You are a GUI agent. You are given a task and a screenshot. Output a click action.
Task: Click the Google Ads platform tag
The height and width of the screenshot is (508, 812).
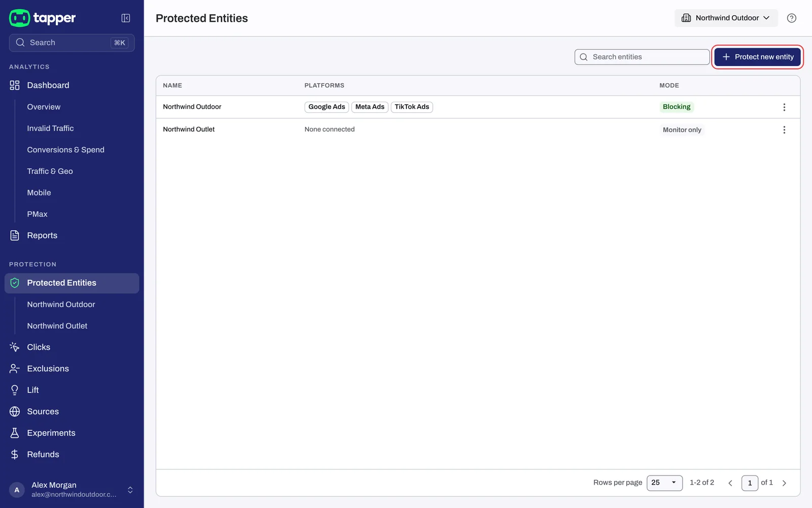(326, 107)
